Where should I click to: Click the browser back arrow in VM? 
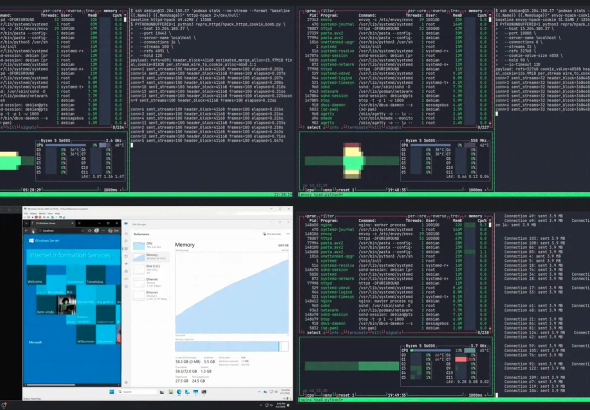pyautogui.click(x=26, y=231)
